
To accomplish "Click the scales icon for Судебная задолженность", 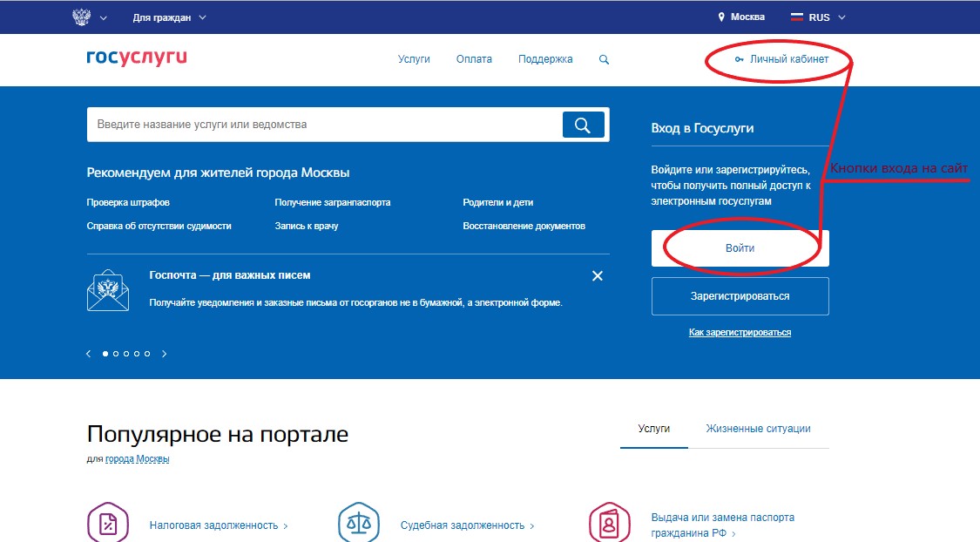I will coord(359,523).
